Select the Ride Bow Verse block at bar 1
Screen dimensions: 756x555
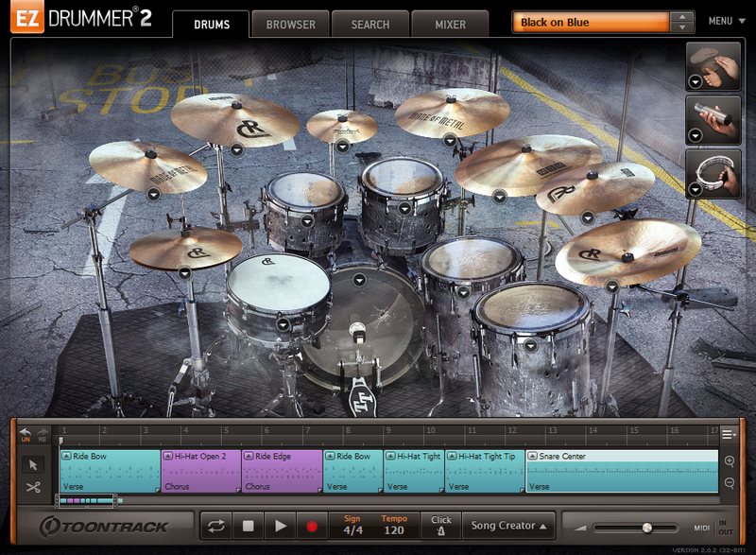pyautogui.click(x=110, y=472)
